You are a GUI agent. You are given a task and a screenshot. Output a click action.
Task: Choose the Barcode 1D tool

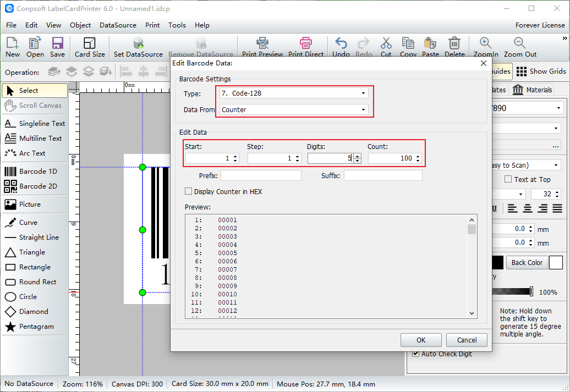click(35, 171)
